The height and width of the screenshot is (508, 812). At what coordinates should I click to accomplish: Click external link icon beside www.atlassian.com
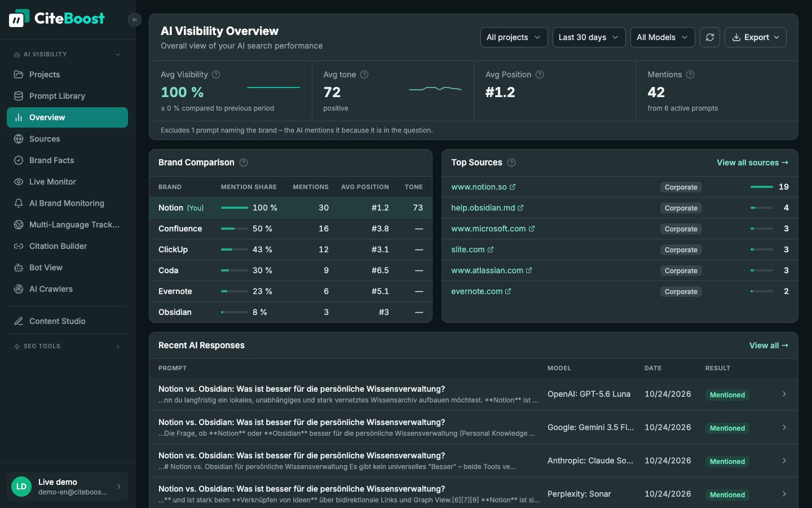(529, 270)
